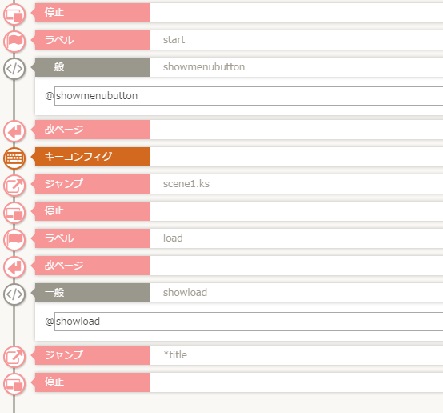
Task: Select the orange keyboard key-config icon
Action: point(14,158)
